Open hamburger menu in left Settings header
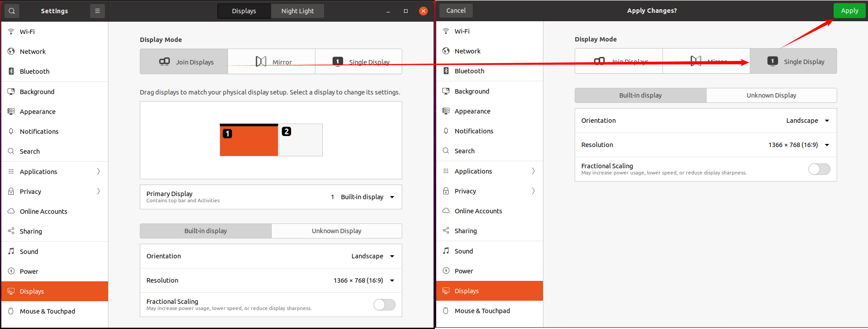The image size is (868, 329). point(97,11)
